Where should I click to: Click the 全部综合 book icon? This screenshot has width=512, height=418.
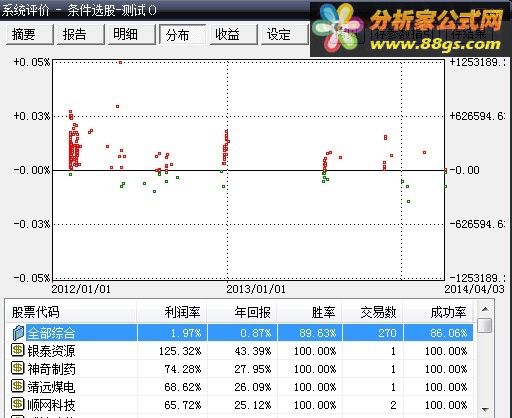tap(18, 332)
